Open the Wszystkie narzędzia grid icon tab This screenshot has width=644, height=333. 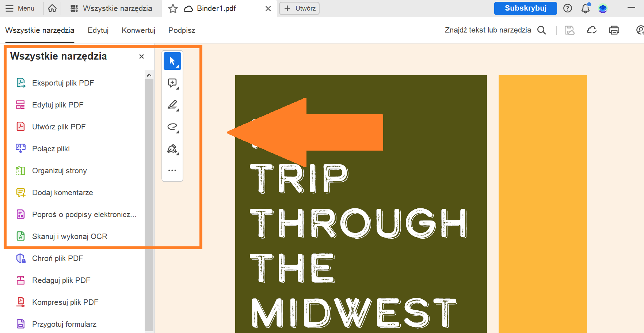[111, 8]
